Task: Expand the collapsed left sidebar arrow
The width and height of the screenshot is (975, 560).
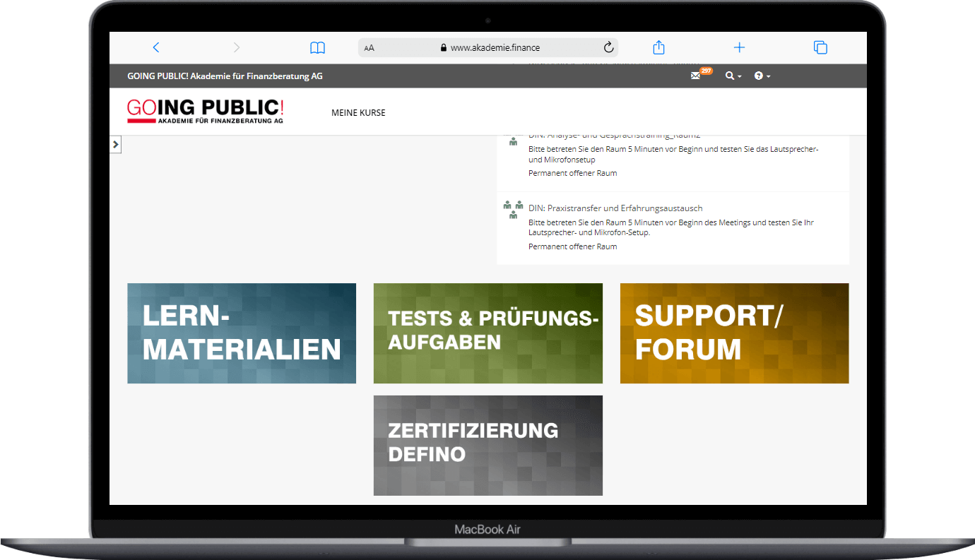Action: pos(116,144)
